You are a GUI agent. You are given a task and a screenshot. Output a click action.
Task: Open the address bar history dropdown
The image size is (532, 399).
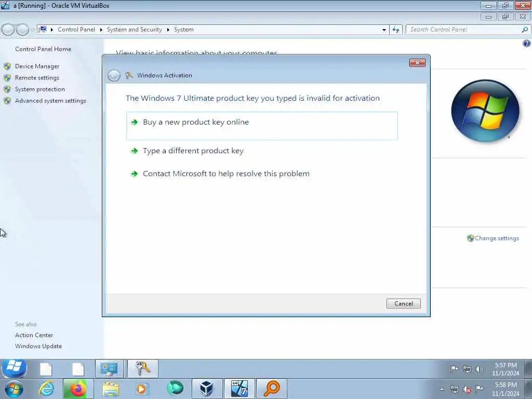[x=384, y=30]
